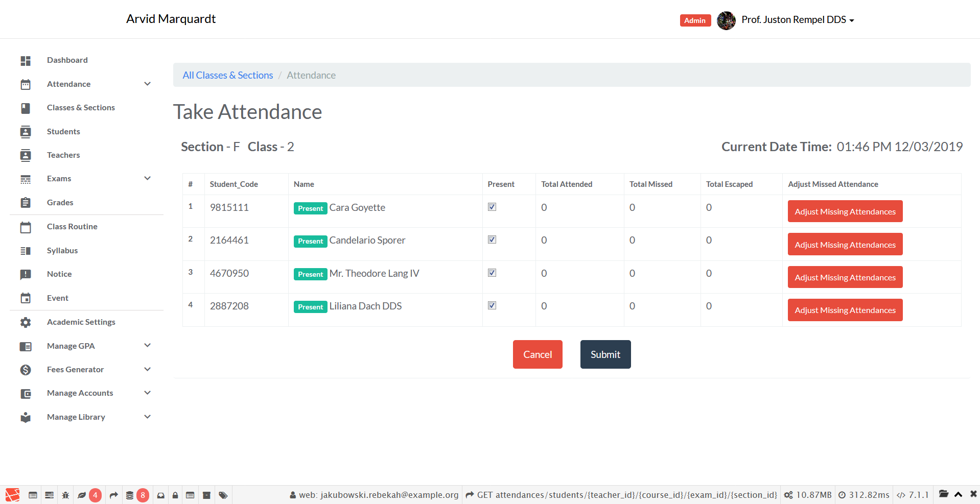Minimize debugbar using up caret icon
The image size is (980, 504).
pos(959,494)
